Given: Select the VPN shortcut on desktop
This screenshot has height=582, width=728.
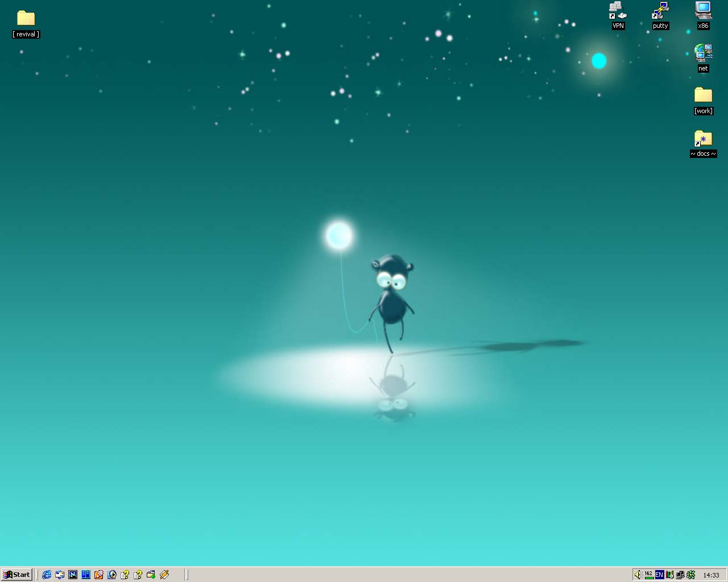Looking at the screenshot, I should coord(618,11).
